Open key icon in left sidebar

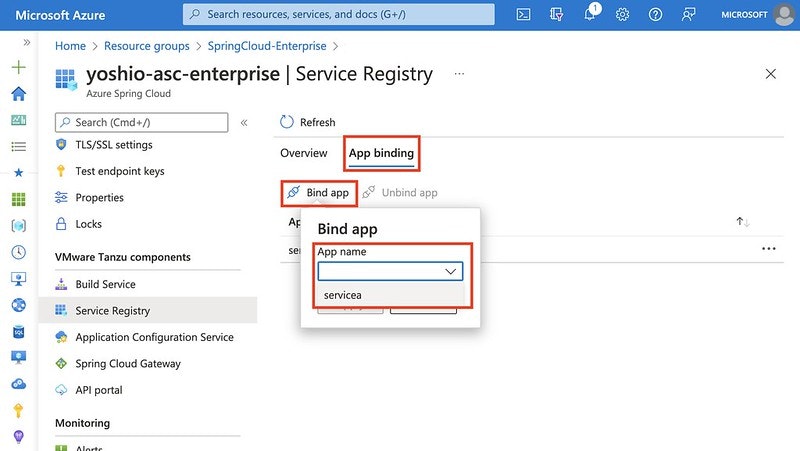coord(19,410)
